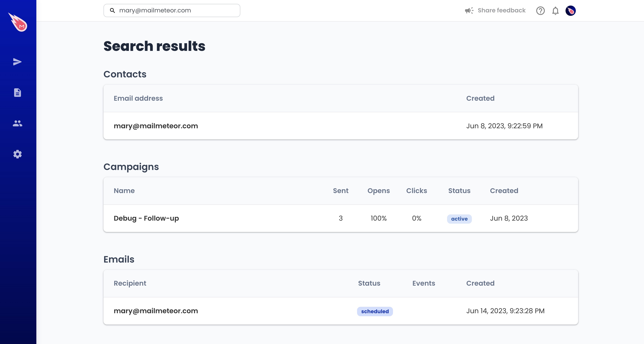Screen dimensions: 644x344
Task: Click the Events column header
Action: click(x=424, y=283)
